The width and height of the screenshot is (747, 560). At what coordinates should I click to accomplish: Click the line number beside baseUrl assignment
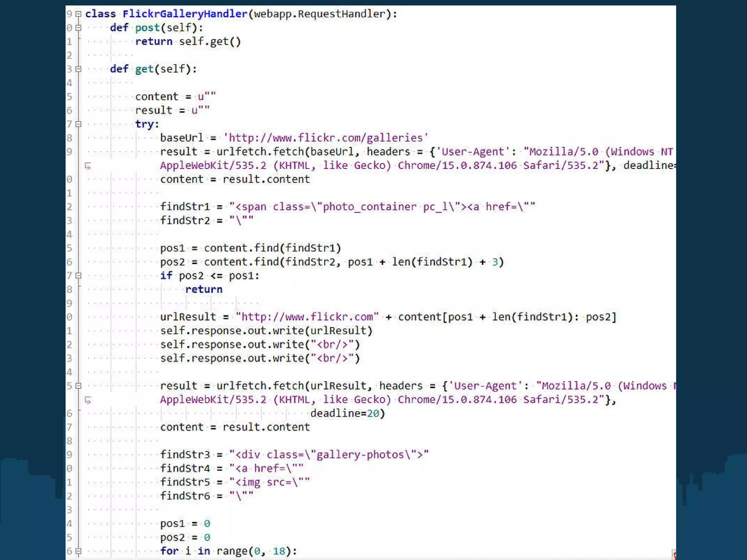pyautogui.click(x=69, y=138)
